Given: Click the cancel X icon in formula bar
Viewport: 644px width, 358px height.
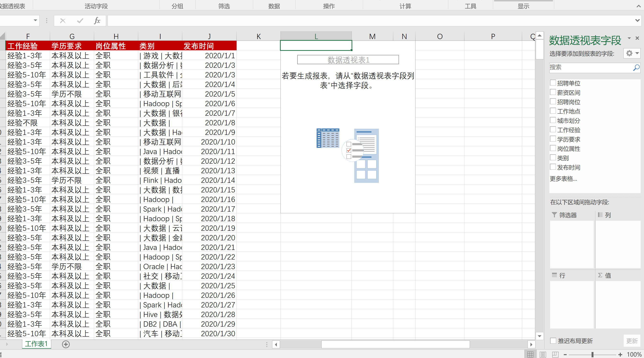Looking at the screenshot, I should pos(63,21).
